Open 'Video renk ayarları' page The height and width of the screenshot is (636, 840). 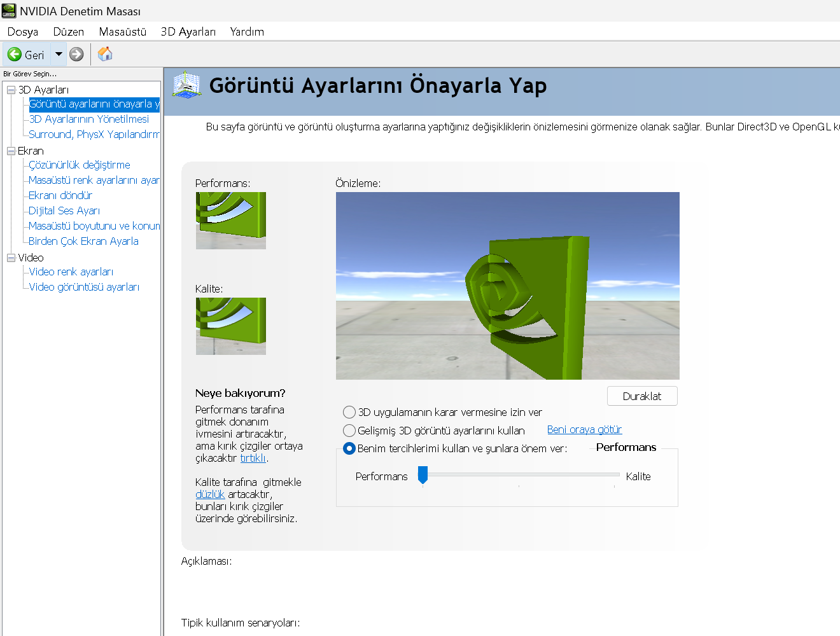71,272
